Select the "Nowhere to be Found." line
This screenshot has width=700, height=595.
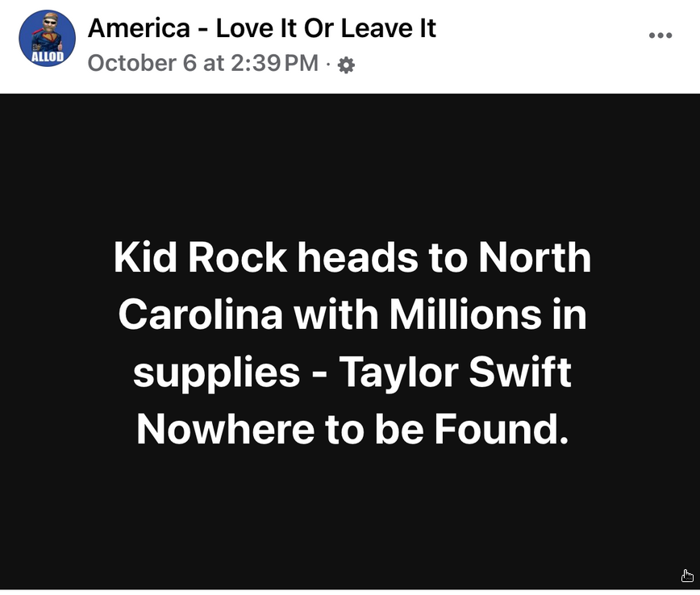click(x=352, y=430)
